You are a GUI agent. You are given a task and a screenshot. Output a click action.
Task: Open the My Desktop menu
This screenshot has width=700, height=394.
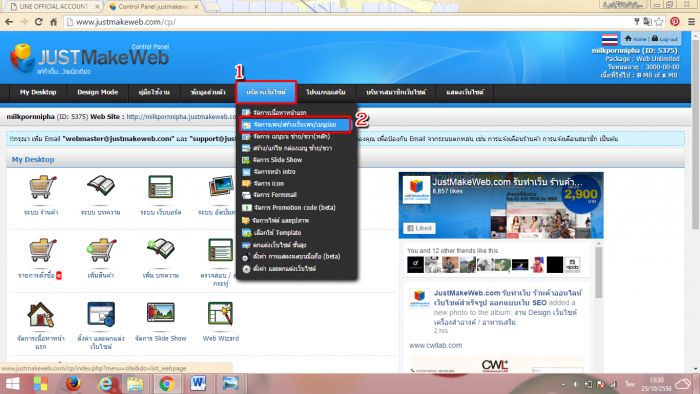(x=38, y=92)
